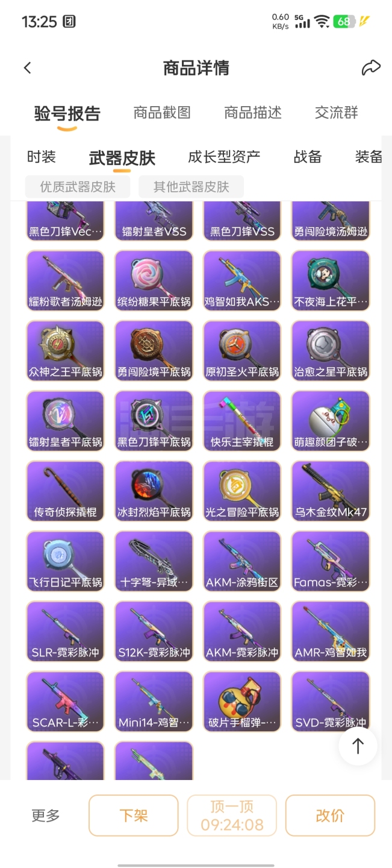Open the 交流群 tab

(337, 113)
